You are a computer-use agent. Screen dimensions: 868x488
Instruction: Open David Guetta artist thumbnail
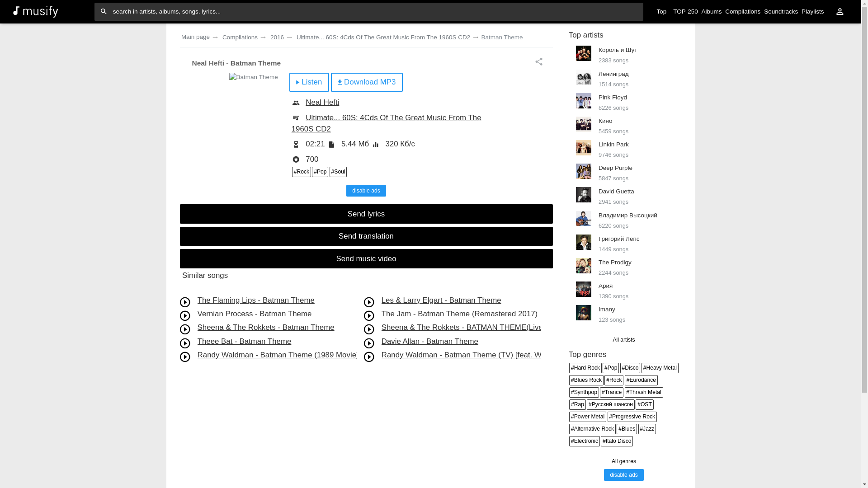coord(583,195)
